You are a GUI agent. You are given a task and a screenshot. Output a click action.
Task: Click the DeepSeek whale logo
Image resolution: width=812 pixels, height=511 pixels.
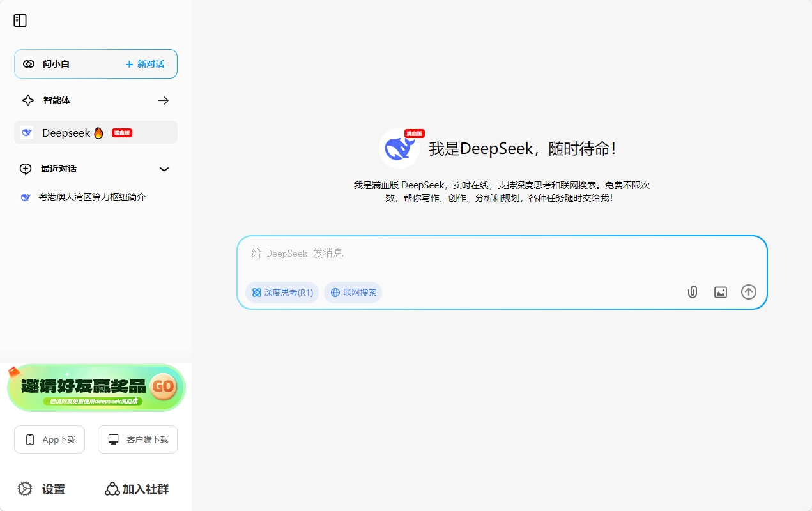399,149
